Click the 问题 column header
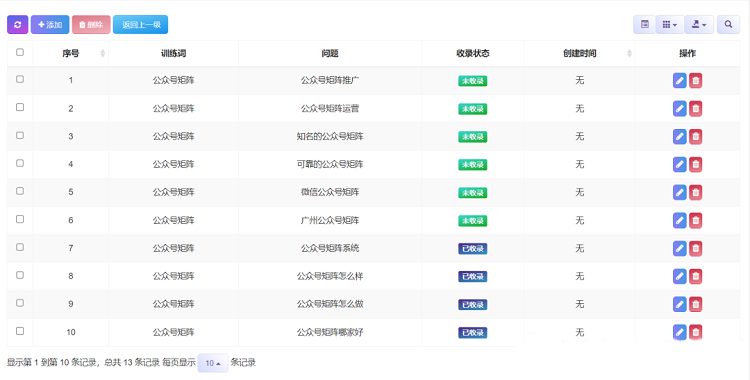This screenshot has height=380, width=750. (330, 53)
